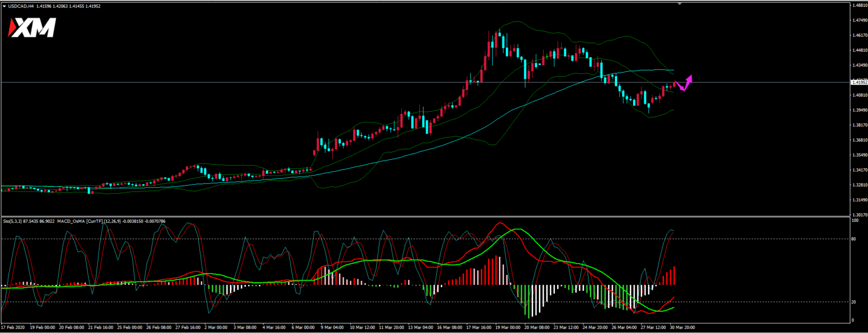Click the magenta forecast arrow
868x333 pixels.
click(685, 84)
